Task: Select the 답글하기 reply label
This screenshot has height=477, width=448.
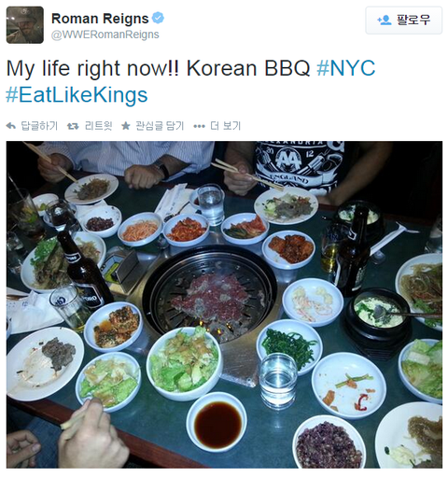Action: 39,126
